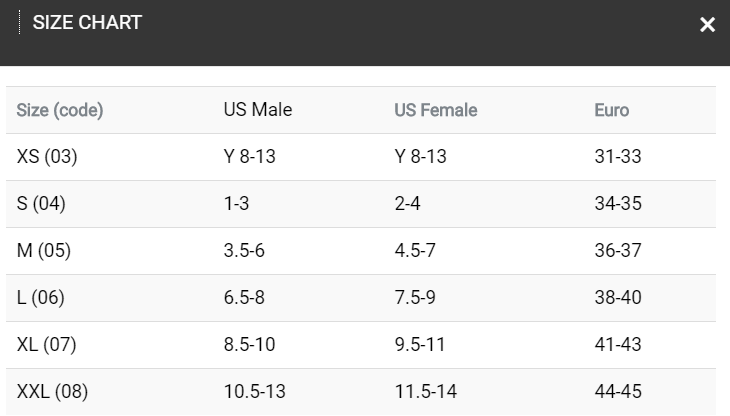Click the SIZE CHART title
This screenshot has width=730, height=416.
[87, 23]
